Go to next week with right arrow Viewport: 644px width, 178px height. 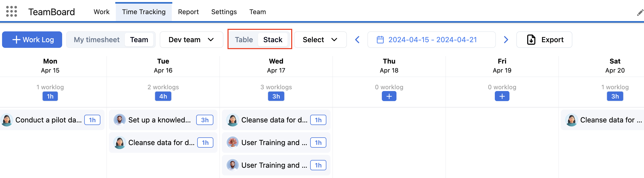pyautogui.click(x=506, y=40)
